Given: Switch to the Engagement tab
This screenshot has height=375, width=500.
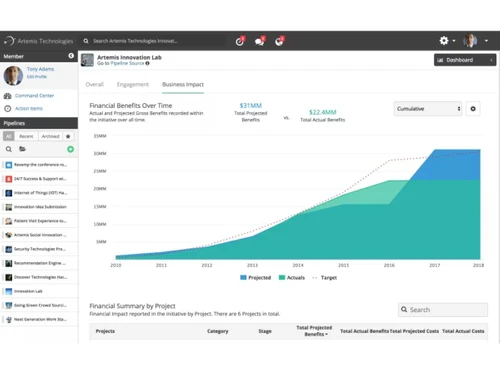Looking at the screenshot, I should point(133,84).
